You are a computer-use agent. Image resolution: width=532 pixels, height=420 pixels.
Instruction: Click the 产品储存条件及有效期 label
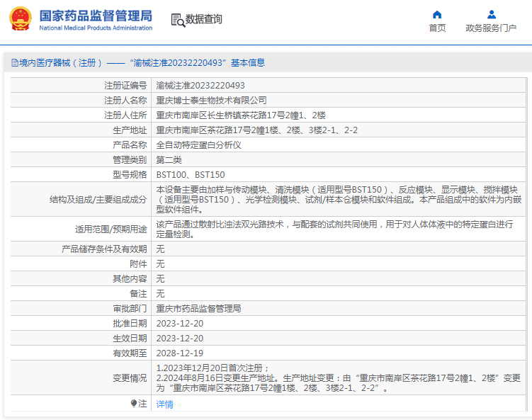coord(104,249)
